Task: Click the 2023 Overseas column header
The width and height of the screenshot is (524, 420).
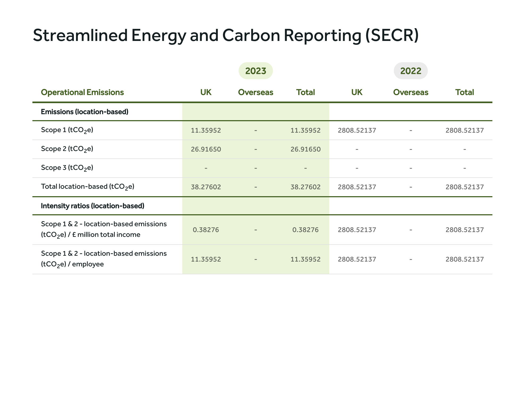Action: coord(256,92)
